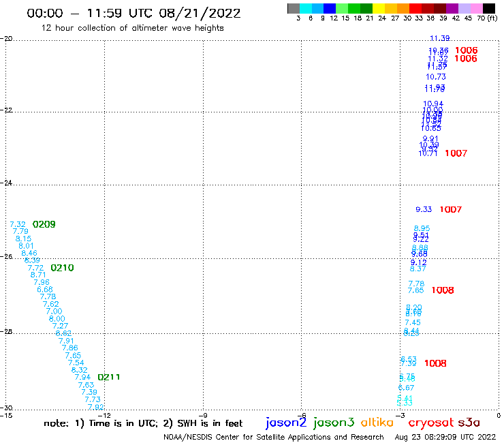
Task: Click the wave height value '8.37'
Action: point(418,269)
